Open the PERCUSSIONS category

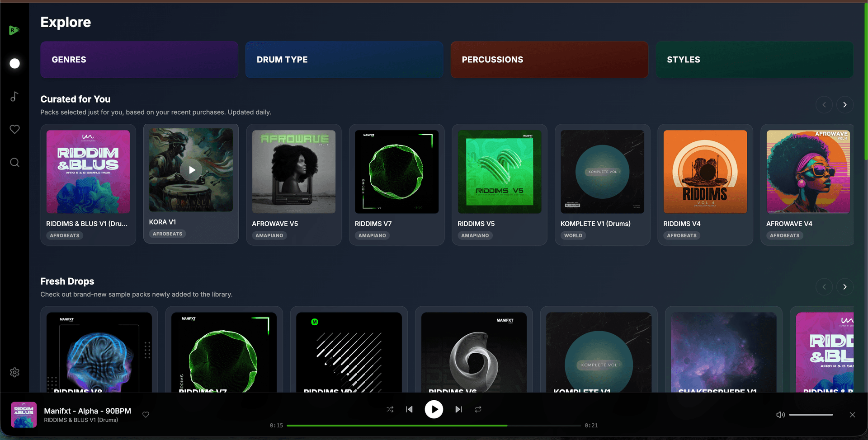(x=549, y=60)
